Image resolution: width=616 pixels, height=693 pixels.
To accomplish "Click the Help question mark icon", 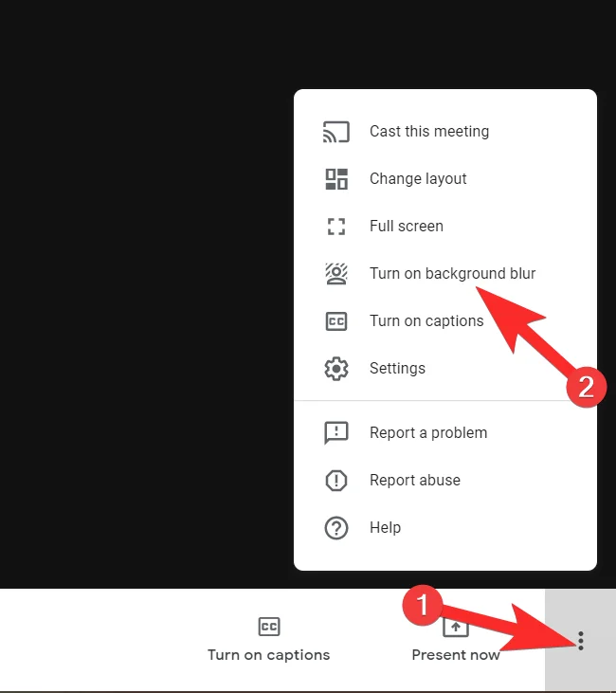I will coord(336,528).
